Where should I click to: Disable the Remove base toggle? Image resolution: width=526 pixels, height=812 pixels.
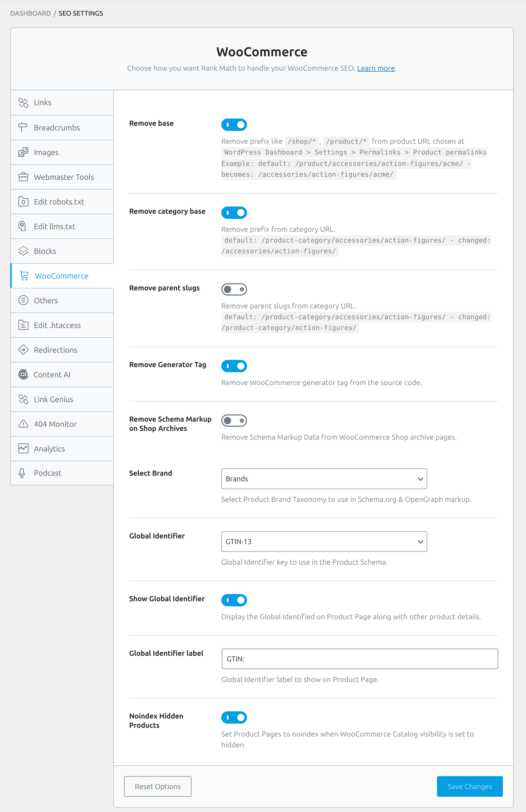(x=234, y=125)
